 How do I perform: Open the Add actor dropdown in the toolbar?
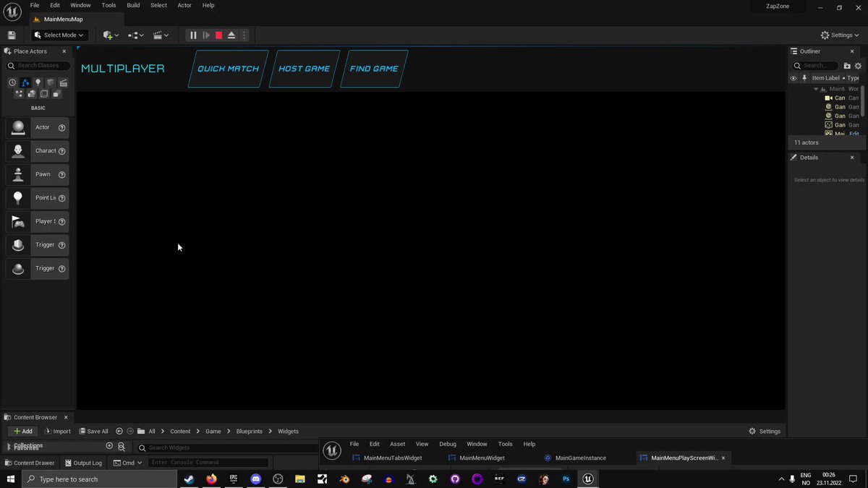coord(108,35)
